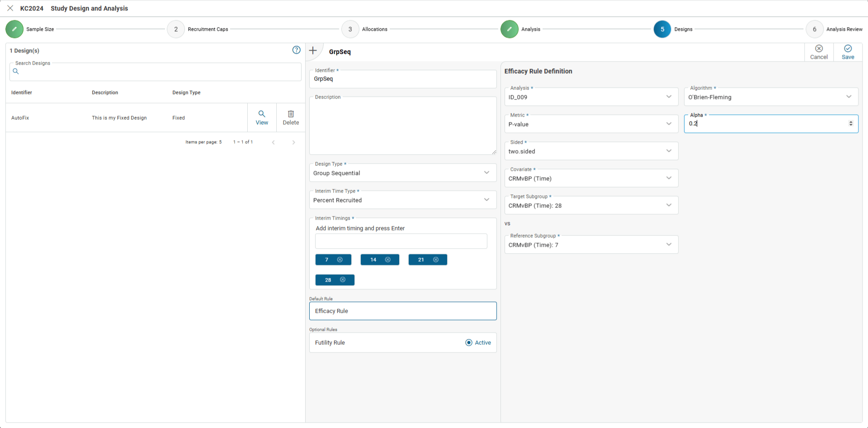The height and width of the screenshot is (428, 868).
Task: Go to step 6 Analysis Review
Action: (x=815, y=29)
